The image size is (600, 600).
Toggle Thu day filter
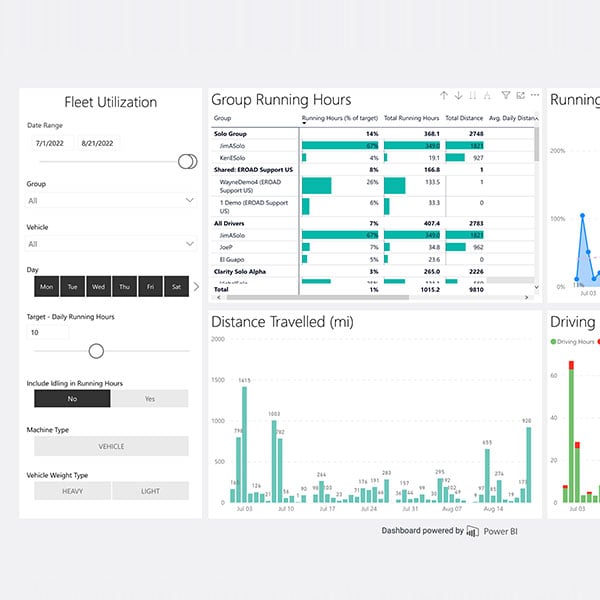coord(124,287)
